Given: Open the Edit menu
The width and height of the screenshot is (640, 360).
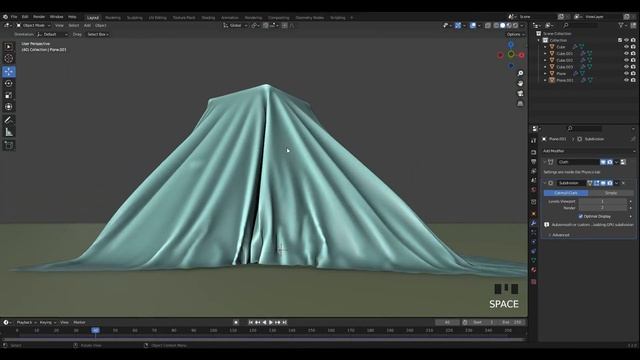Looking at the screenshot, I should [25, 17].
